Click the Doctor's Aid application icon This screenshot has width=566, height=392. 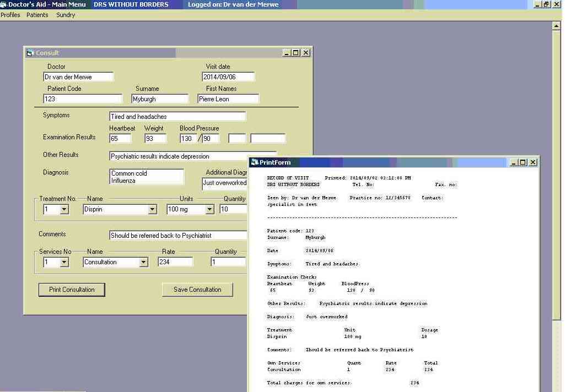point(4,4)
